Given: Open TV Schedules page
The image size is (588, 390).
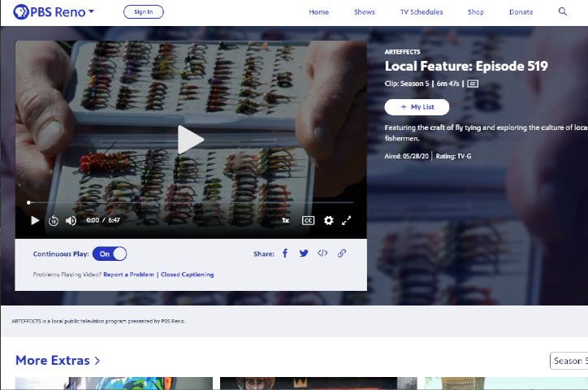Looking at the screenshot, I should [x=422, y=12].
